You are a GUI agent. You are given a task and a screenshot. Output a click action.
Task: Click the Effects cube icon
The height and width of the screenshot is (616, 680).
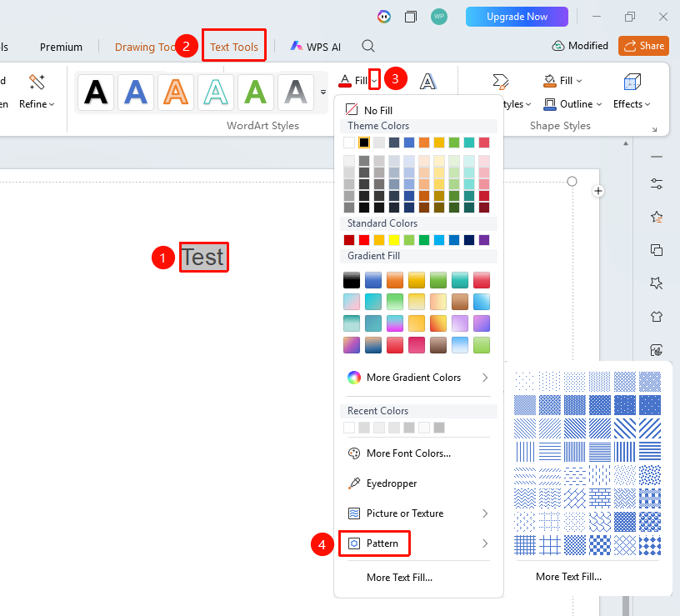tap(632, 82)
